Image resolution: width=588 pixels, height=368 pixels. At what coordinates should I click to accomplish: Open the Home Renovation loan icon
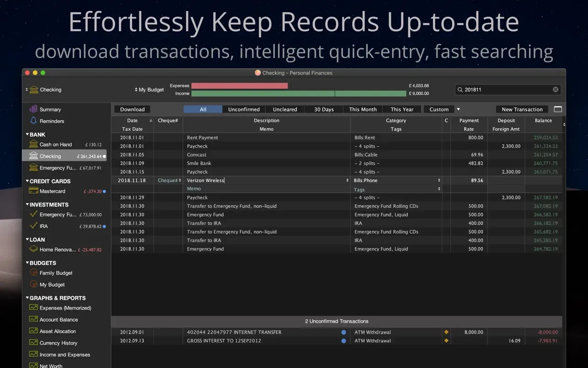pyautogui.click(x=33, y=249)
